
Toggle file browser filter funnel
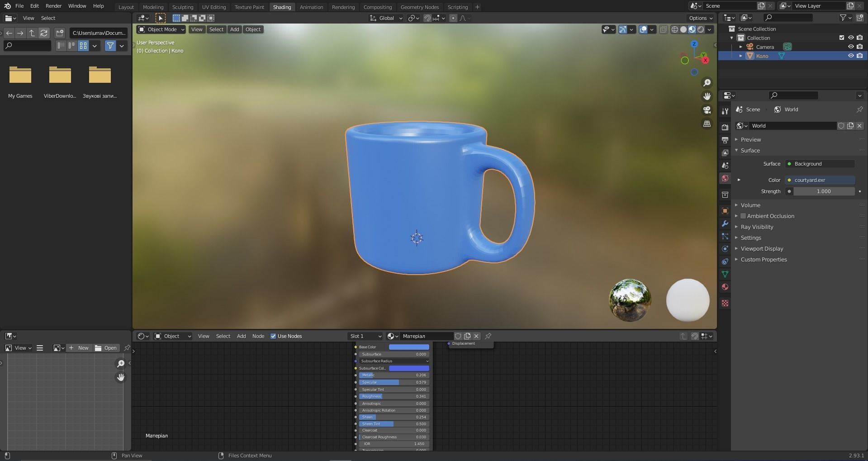[x=110, y=46]
